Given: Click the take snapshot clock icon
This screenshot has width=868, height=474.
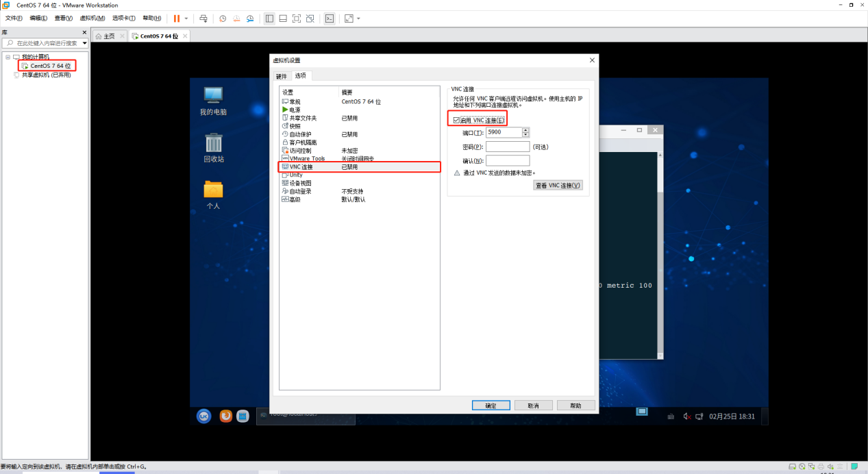Looking at the screenshot, I should point(223,18).
